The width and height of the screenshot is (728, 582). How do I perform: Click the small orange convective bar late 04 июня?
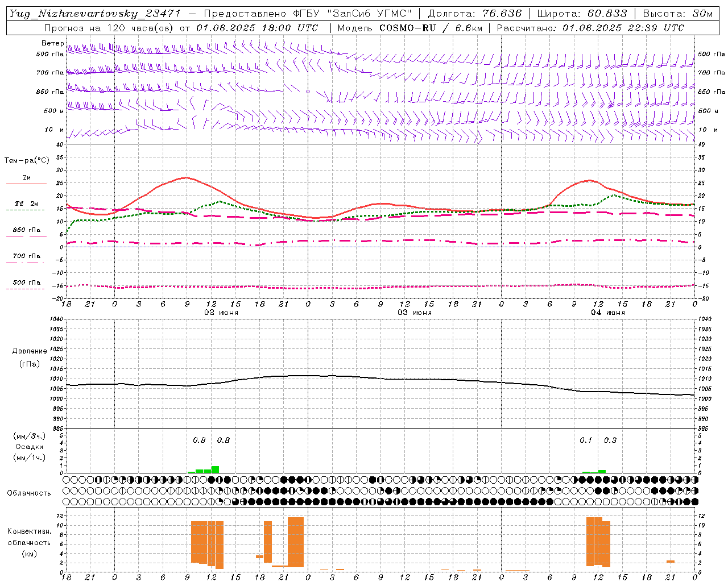pos(671,562)
